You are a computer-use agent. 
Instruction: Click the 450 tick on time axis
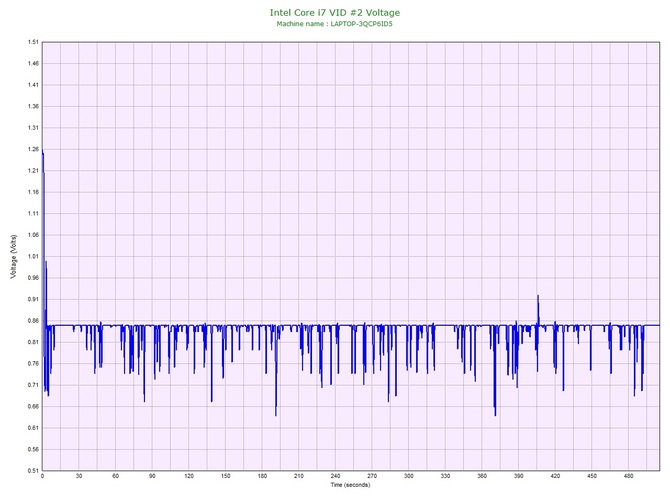(x=592, y=476)
